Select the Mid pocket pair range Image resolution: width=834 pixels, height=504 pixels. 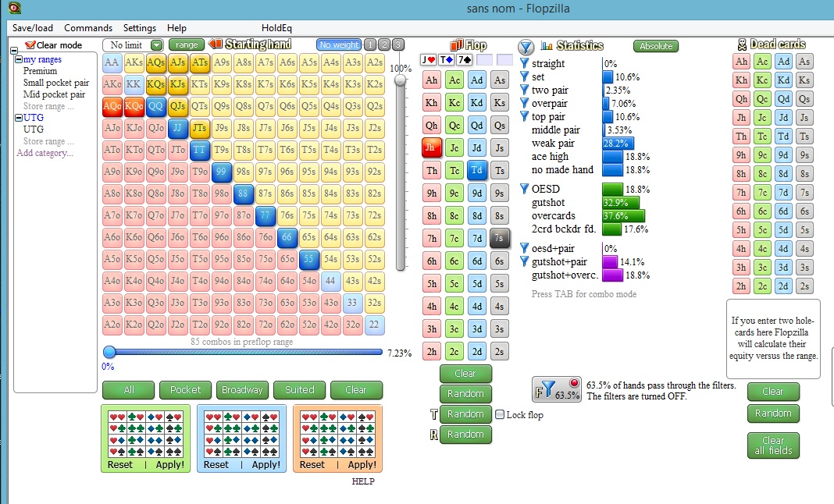coord(54,94)
